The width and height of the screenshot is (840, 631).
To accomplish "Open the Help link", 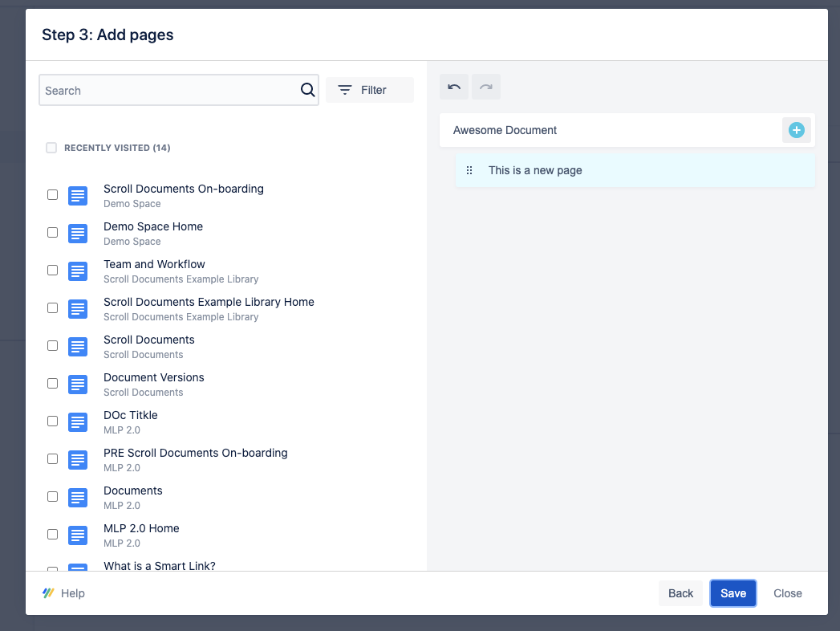I will [63, 593].
